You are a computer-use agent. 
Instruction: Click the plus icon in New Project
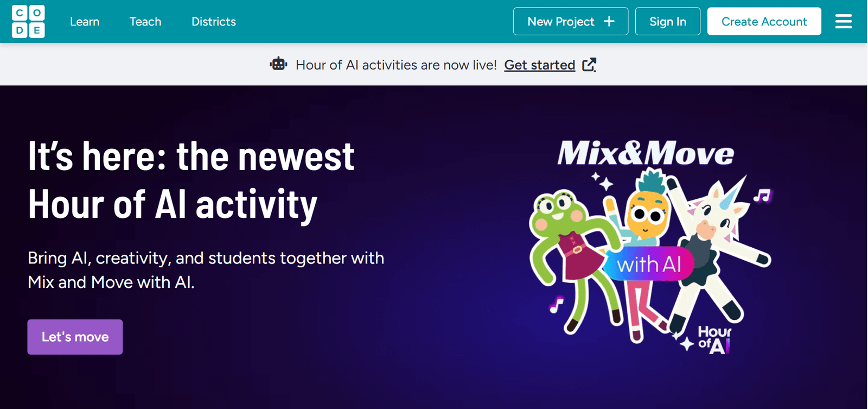[609, 21]
